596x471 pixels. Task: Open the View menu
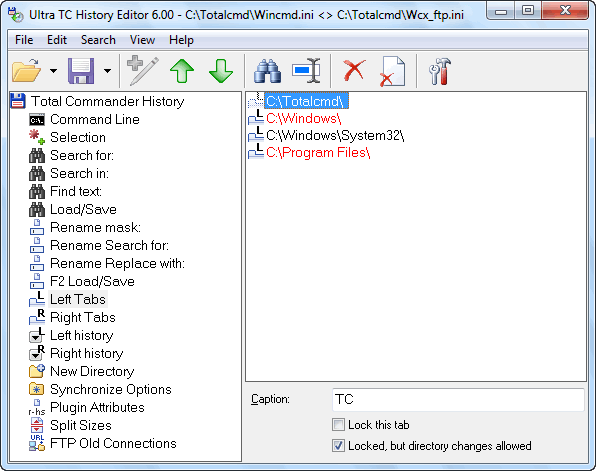[142, 40]
